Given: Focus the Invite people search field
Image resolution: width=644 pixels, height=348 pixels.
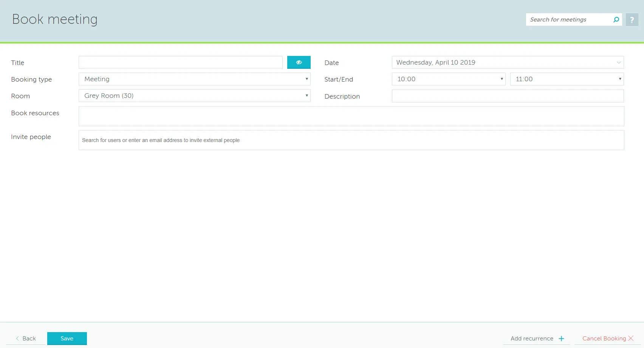Looking at the screenshot, I should [351, 140].
